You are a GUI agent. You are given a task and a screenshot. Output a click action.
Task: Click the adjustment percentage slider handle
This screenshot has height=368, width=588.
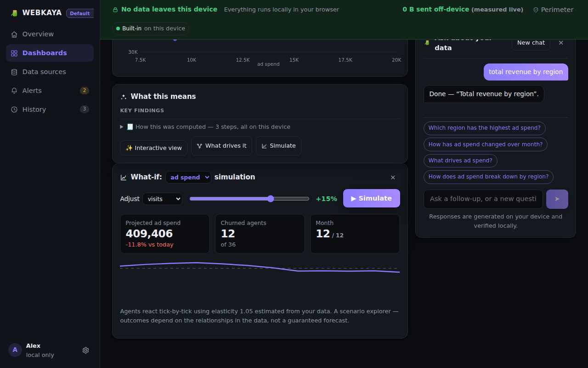[x=271, y=199]
